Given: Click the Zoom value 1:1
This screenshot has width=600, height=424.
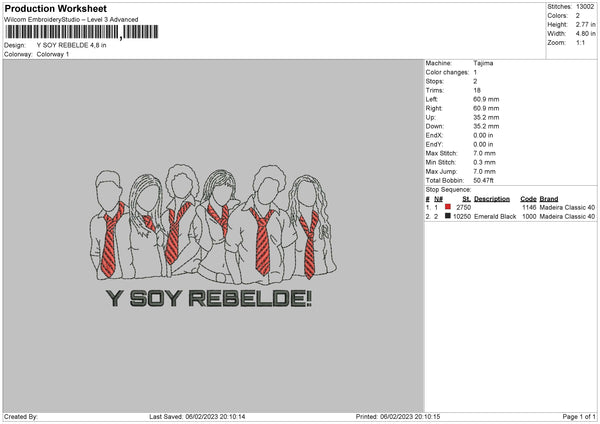Looking at the screenshot, I should [580, 43].
